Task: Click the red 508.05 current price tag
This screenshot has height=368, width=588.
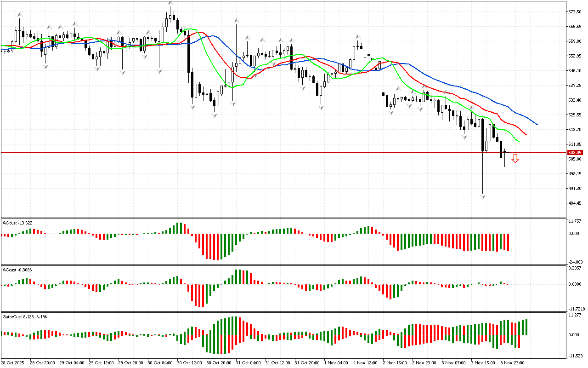Action: (x=575, y=152)
